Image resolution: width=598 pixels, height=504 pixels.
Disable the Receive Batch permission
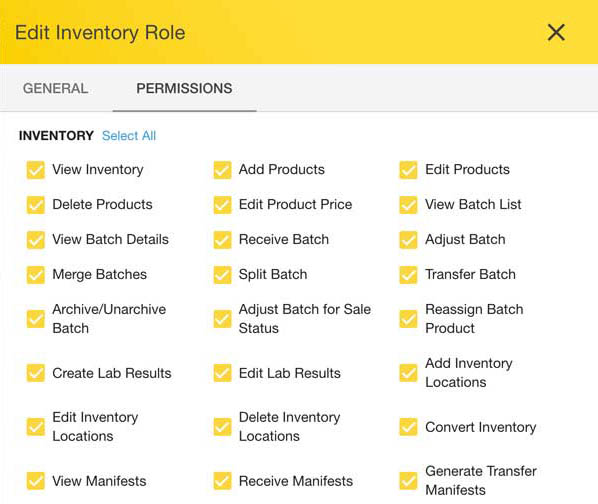pos(222,240)
